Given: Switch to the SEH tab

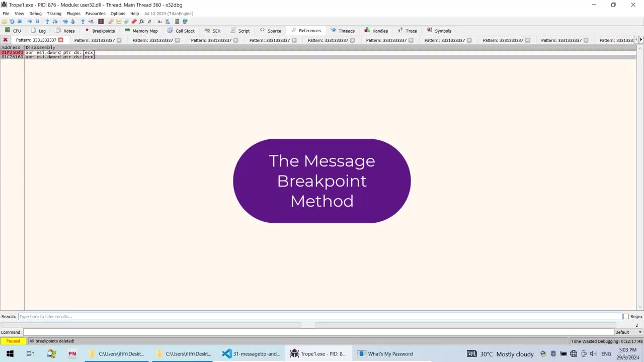Looking at the screenshot, I should [212, 31].
